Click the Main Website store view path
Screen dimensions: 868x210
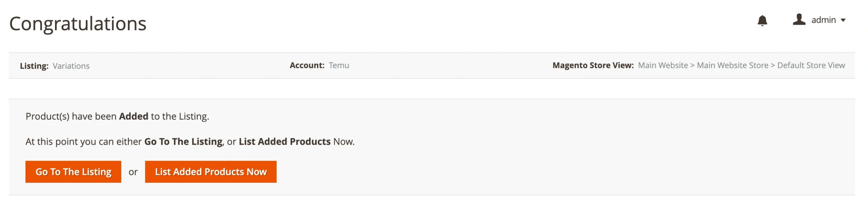point(663,65)
